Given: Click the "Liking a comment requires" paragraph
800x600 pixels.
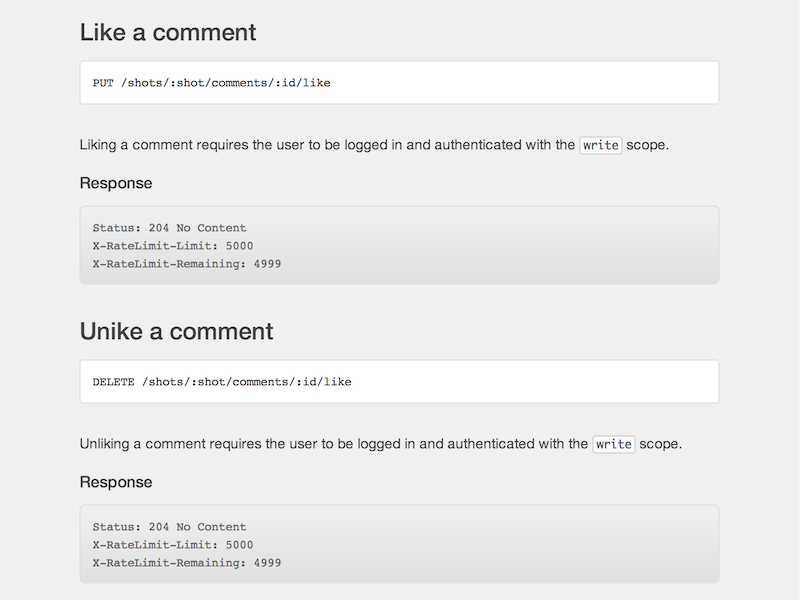Looking at the screenshot, I should [x=328, y=145].
